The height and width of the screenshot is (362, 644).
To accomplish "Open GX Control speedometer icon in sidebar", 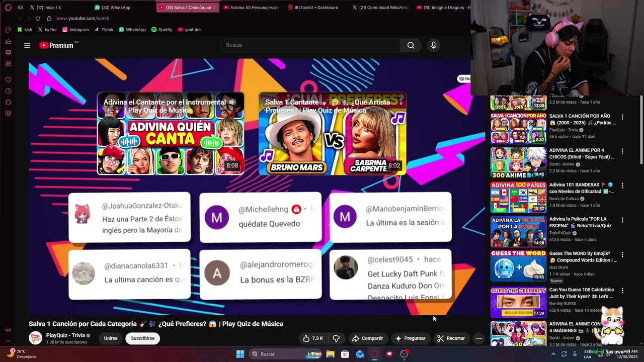I will (x=8, y=30).
